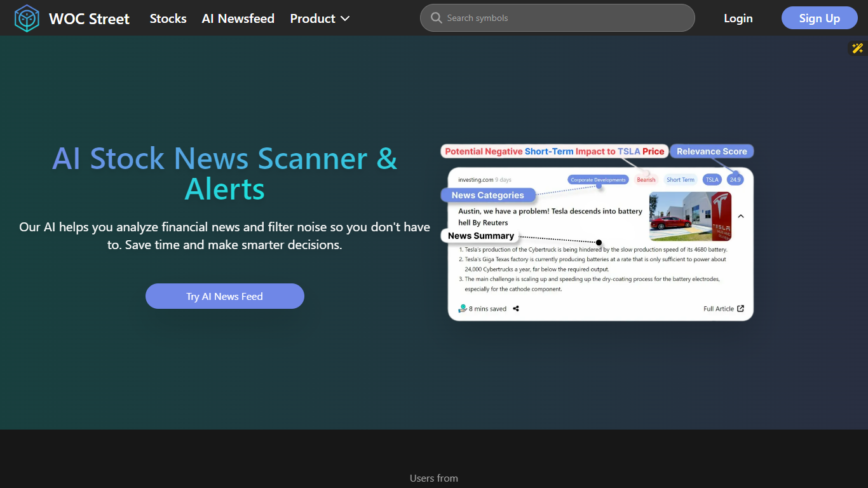Click the Full Article link text
868x488 pixels.
[x=719, y=309]
